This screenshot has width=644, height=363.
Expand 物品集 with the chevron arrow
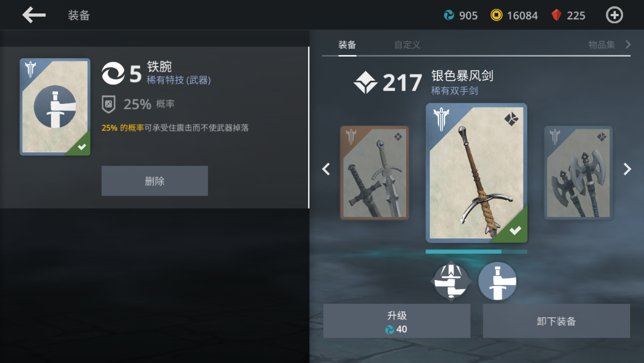click(x=628, y=44)
